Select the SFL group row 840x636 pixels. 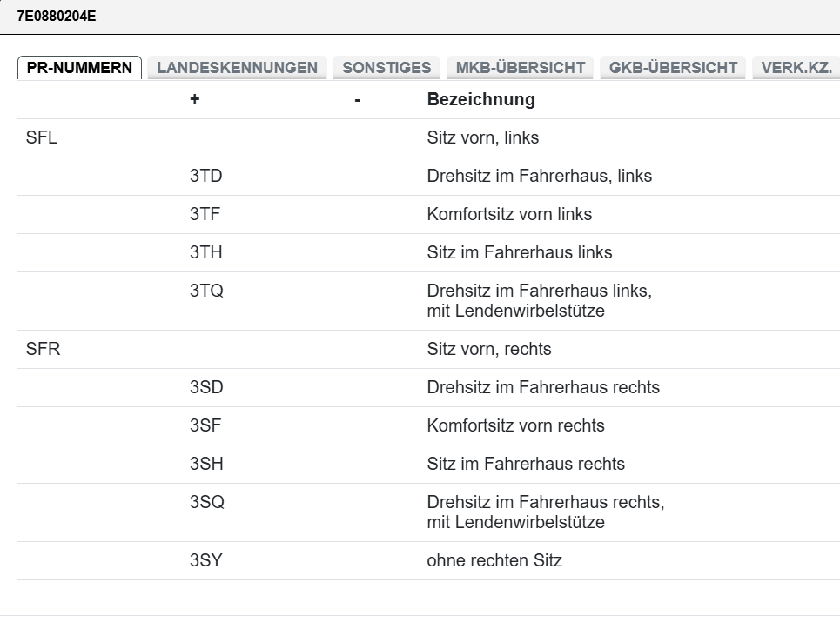click(x=42, y=137)
